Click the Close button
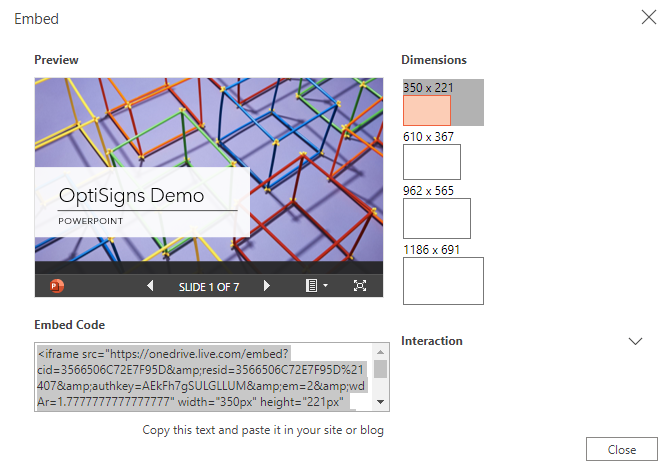This screenshot has width=667, height=472. (x=621, y=449)
